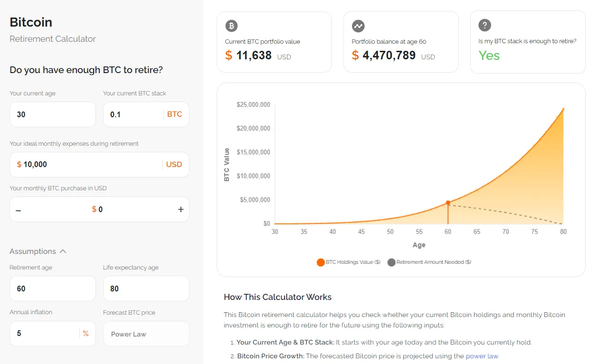Click the question mark icon in retire card

[x=484, y=26]
